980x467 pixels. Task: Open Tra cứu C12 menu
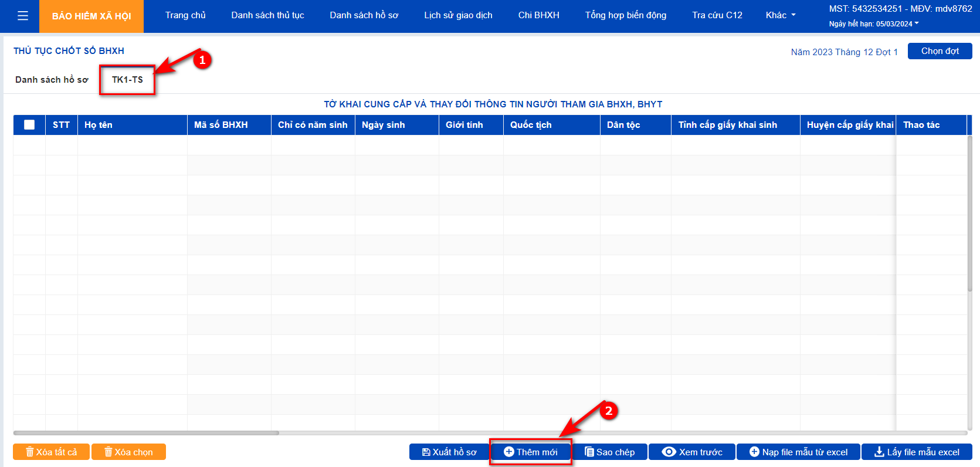pyautogui.click(x=717, y=15)
